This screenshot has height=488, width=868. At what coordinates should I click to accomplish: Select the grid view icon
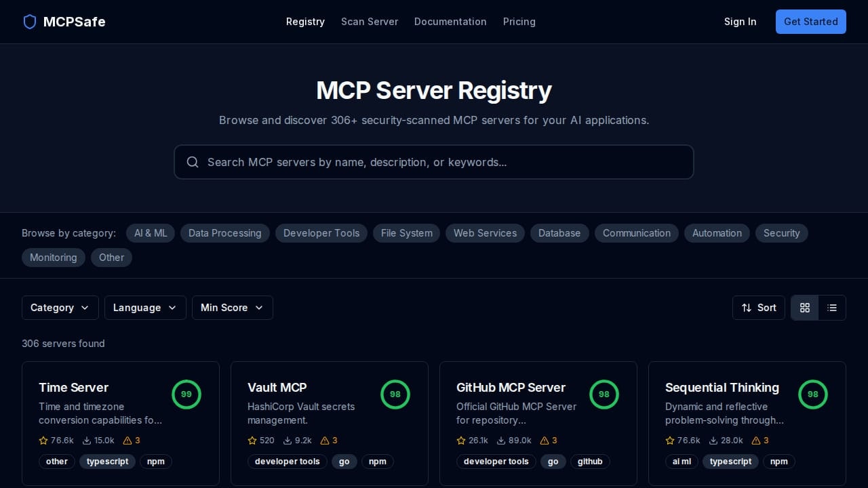(805, 308)
